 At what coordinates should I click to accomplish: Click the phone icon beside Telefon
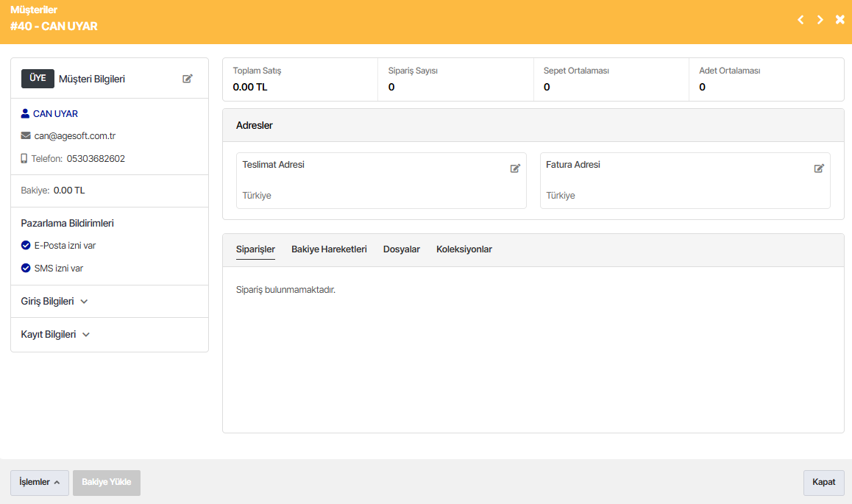24,158
